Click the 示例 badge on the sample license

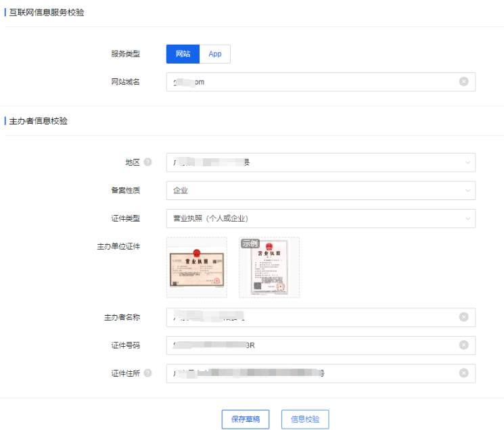(x=250, y=243)
